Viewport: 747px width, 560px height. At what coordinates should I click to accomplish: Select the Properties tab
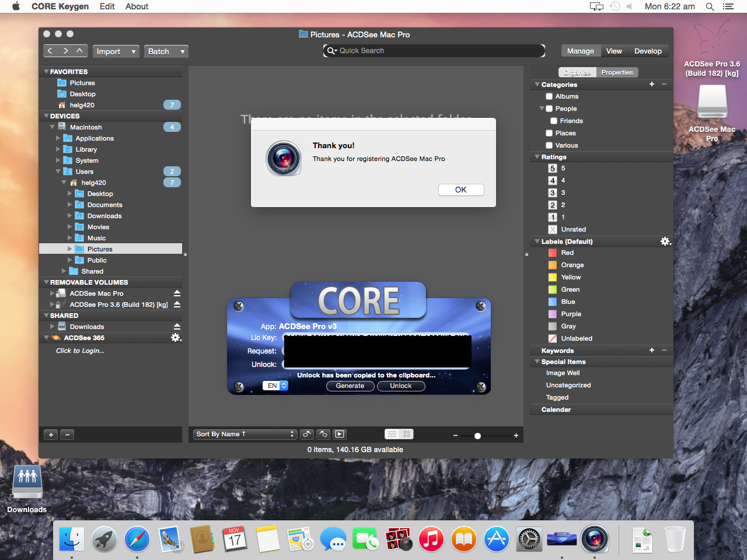(x=617, y=72)
